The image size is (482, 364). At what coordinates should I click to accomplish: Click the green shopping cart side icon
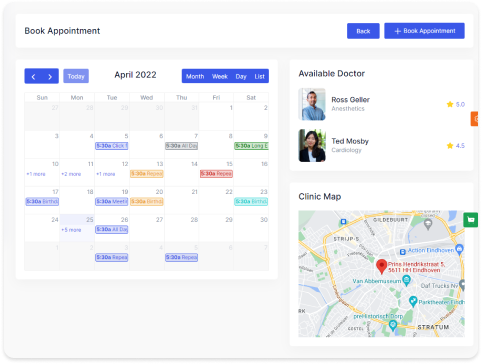(x=470, y=220)
